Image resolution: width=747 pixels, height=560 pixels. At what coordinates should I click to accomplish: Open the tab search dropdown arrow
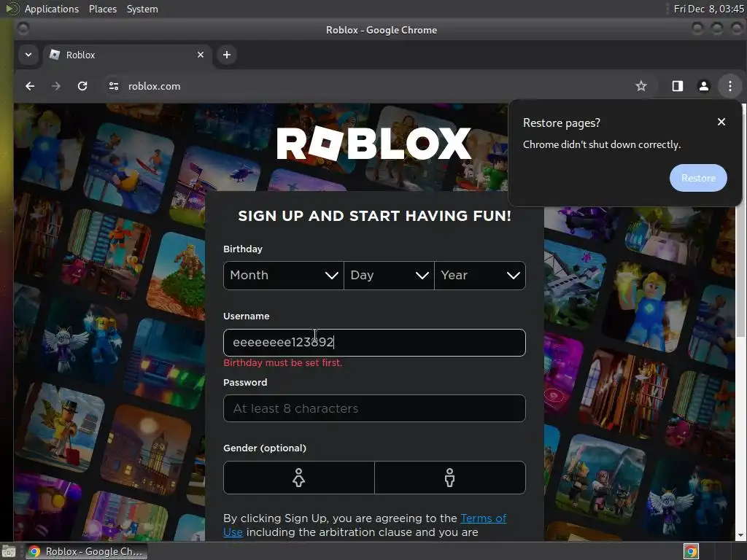click(x=28, y=55)
